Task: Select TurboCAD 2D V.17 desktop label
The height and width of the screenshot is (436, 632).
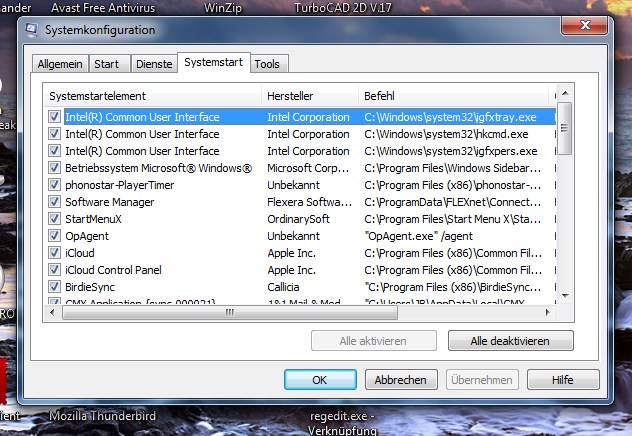Action: point(343,7)
